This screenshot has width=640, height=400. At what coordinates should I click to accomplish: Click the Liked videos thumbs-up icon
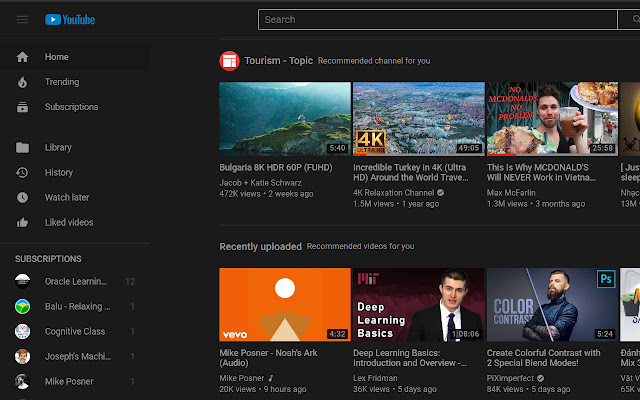[22, 222]
